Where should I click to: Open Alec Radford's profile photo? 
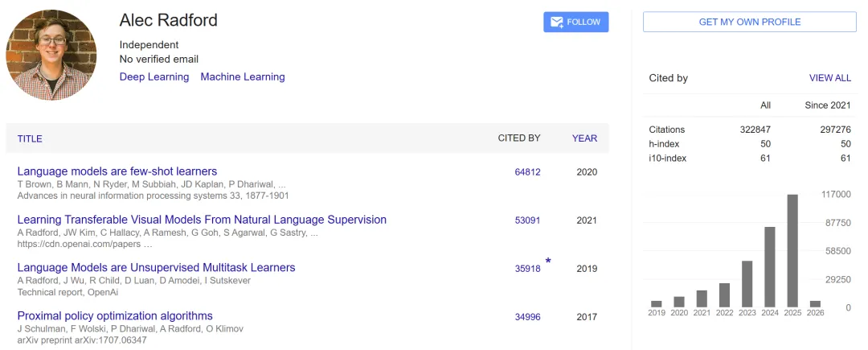click(51, 55)
